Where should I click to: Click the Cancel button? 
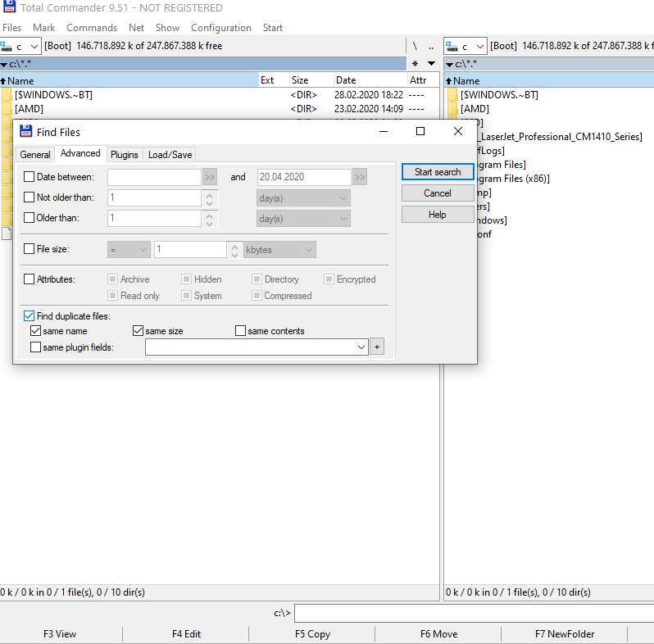tap(438, 193)
